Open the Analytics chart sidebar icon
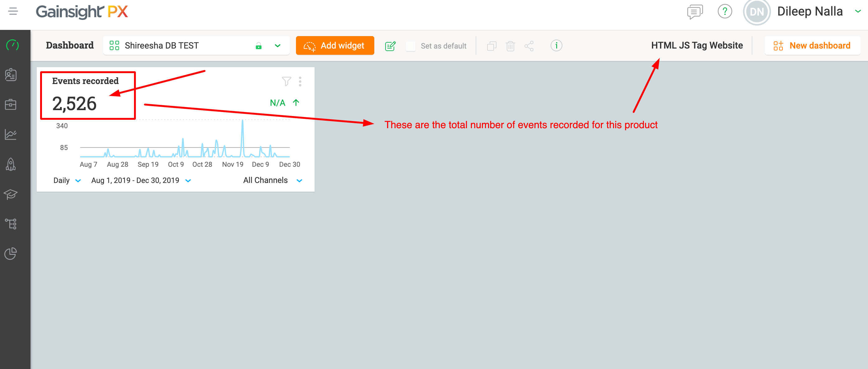 coord(11,134)
